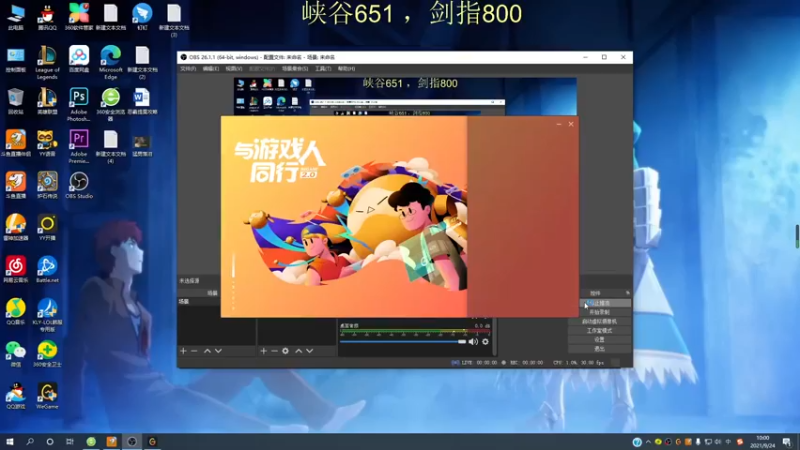Add a source with the sources plus icon
The width and height of the screenshot is (800, 450).
tap(263, 351)
